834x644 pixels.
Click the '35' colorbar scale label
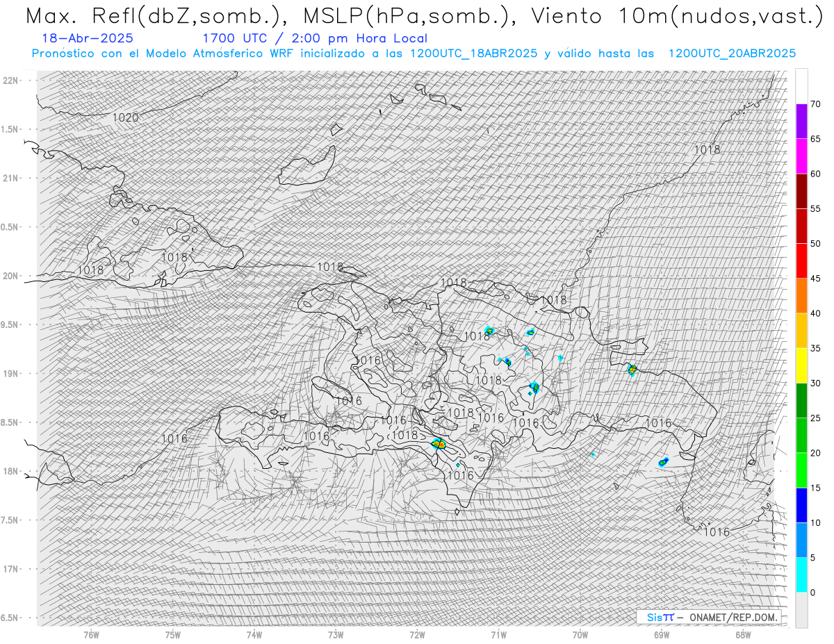point(816,348)
